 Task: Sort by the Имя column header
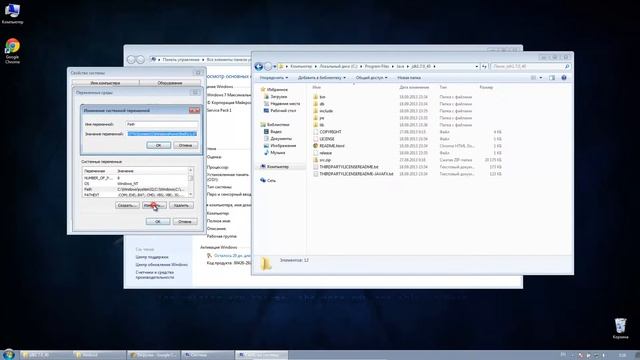(317, 87)
